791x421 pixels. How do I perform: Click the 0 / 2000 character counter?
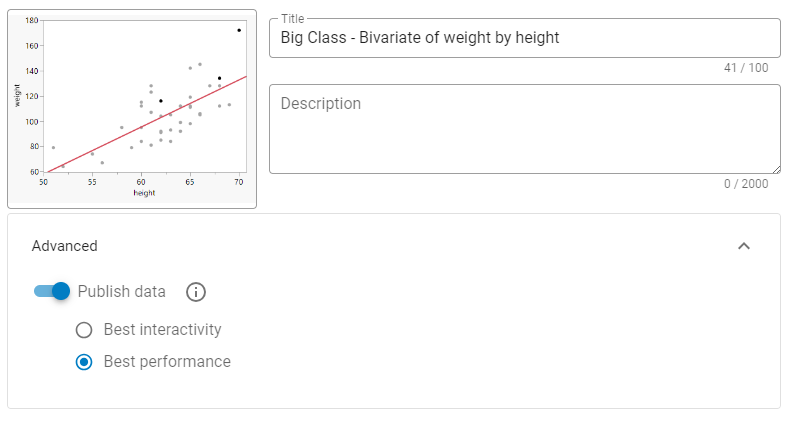(x=748, y=183)
